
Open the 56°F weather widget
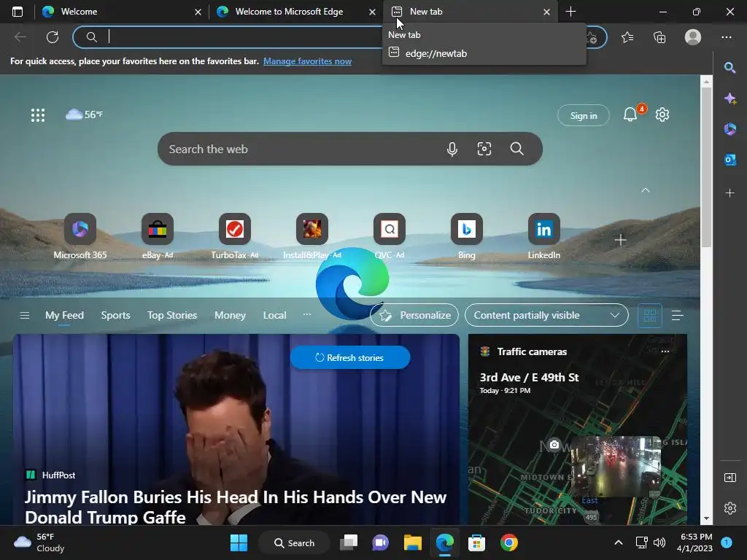[85, 114]
